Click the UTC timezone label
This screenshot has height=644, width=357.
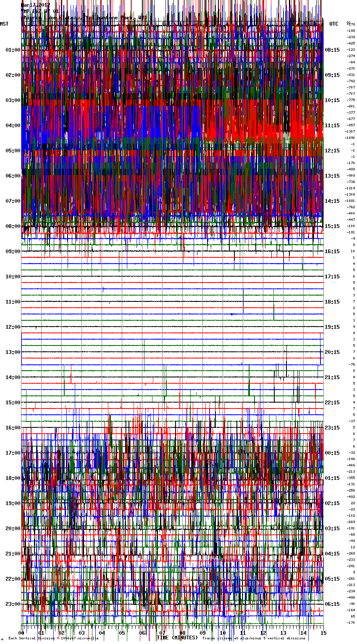tap(334, 24)
